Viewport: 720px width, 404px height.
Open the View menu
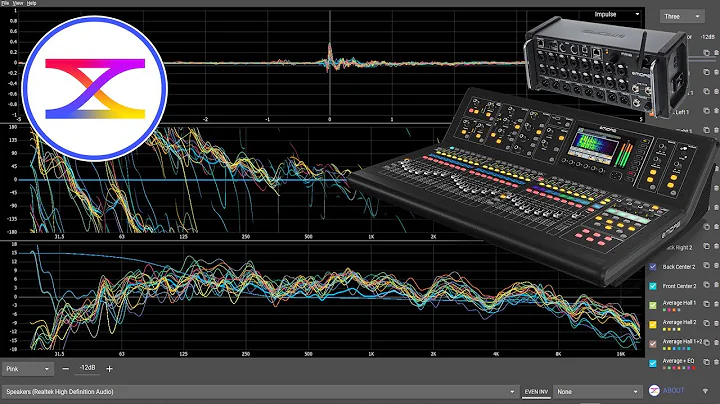(x=18, y=3)
